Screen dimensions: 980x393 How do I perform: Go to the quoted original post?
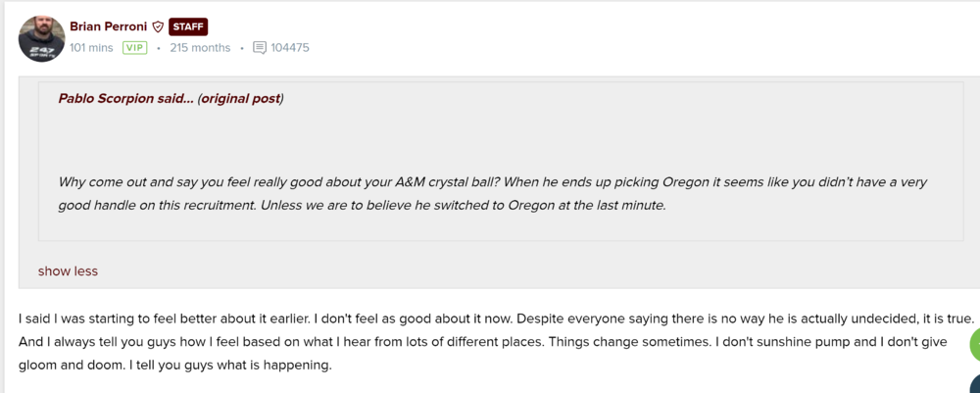241,99
